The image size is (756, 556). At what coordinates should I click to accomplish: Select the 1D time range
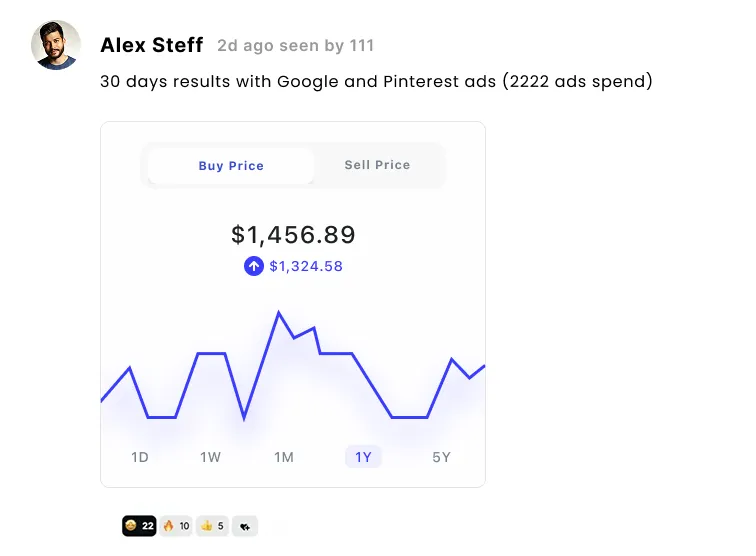pos(140,457)
